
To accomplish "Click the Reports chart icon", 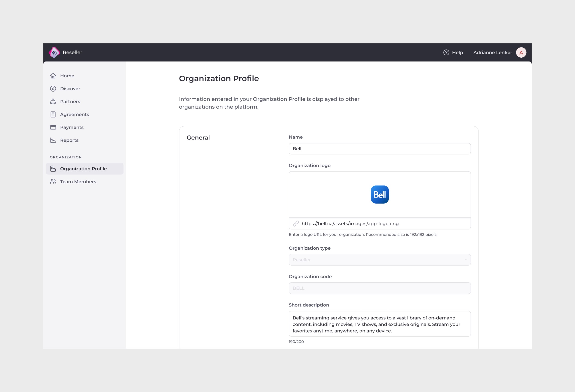I will (x=53, y=140).
